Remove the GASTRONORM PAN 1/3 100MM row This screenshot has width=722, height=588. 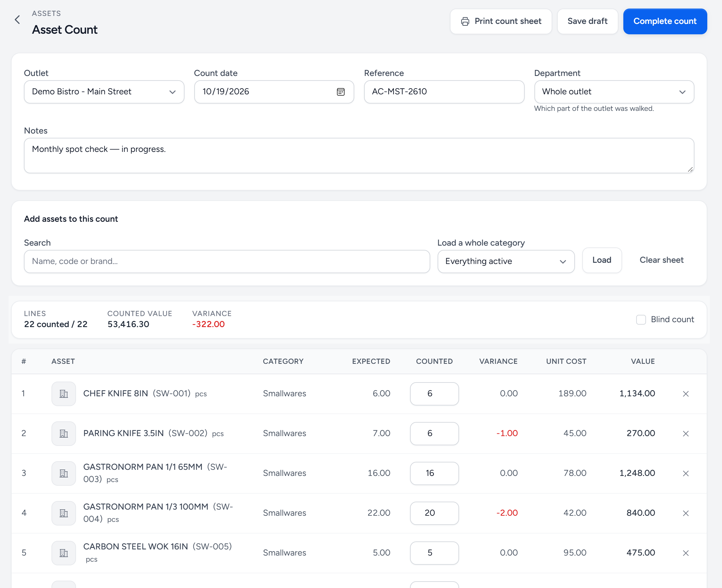686,513
